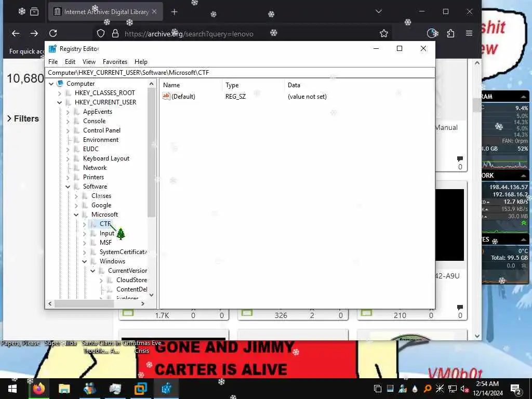Go back in Firefox
Screen dimensions: 532x399
(x=16, y=34)
